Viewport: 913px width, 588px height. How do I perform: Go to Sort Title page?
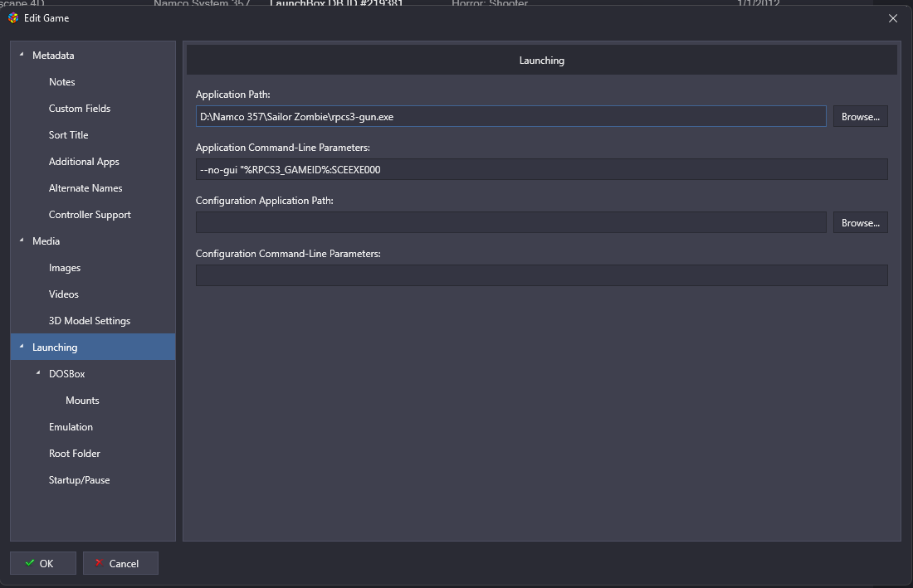68,135
